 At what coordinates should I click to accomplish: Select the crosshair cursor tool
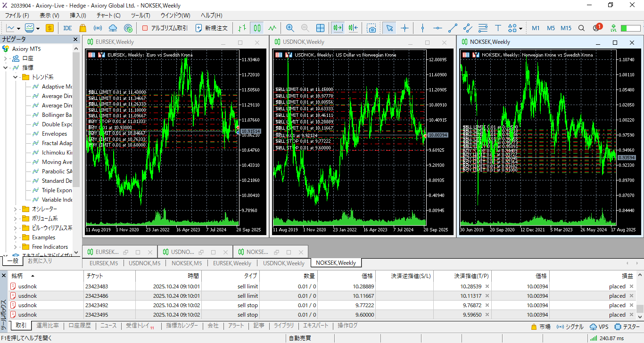click(x=405, y=28)
